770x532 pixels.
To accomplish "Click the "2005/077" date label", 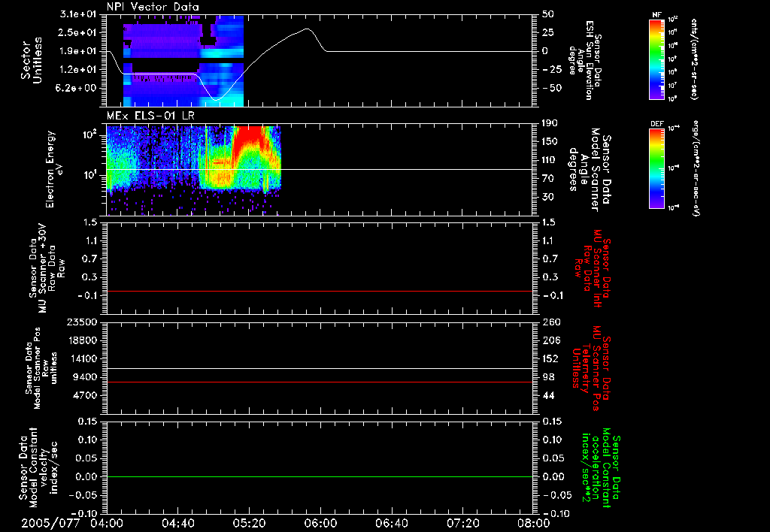I will pos(50,523).
